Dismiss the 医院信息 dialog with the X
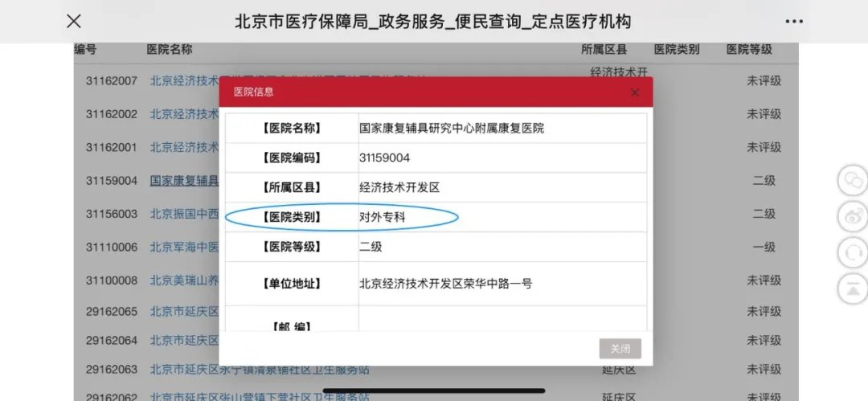This screenshot has height=401, width=868. pyautogui.click(x=635, y=92)
